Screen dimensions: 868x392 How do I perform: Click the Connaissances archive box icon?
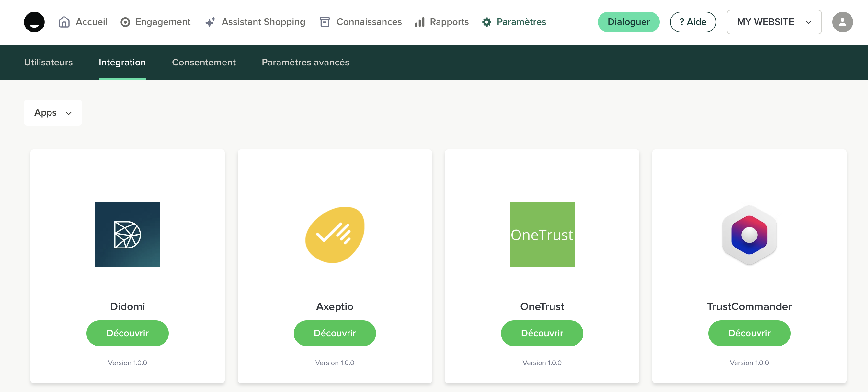(325, 22)
